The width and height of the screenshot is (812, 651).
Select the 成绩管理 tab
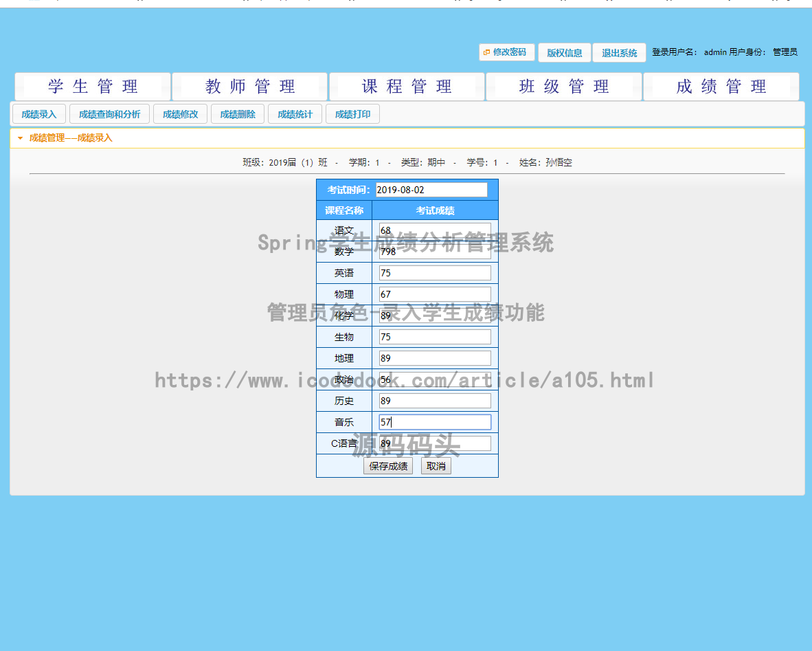(721, 87)
